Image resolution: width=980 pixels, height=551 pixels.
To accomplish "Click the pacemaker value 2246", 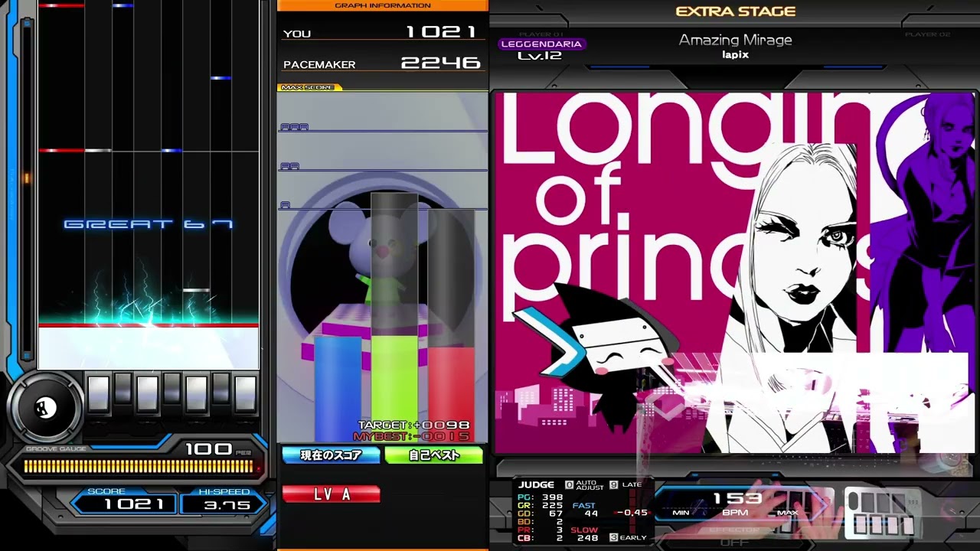I will coord(441,63).
